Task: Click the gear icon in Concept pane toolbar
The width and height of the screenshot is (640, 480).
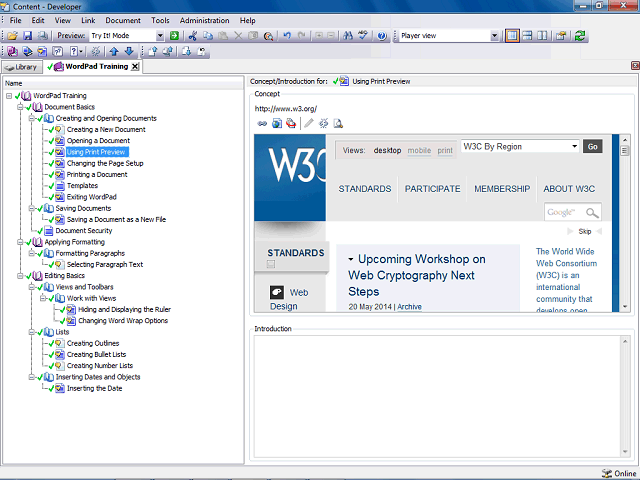Action: pyautogui.click(x=323, y=123)
